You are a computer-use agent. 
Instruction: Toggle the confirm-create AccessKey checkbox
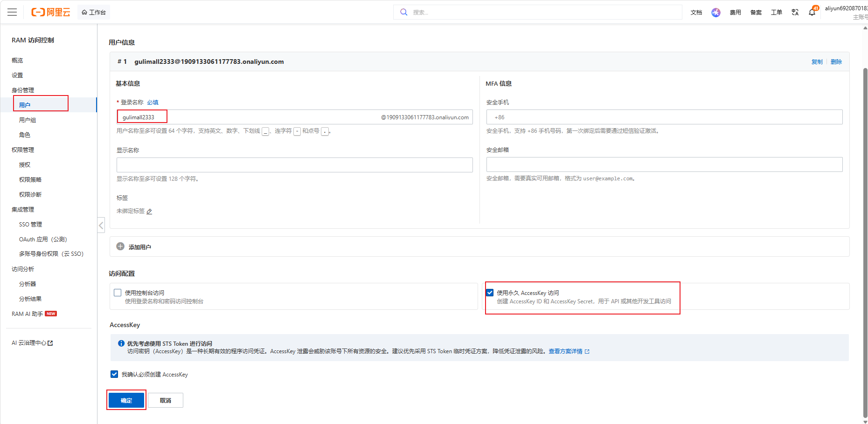(114, 374)
